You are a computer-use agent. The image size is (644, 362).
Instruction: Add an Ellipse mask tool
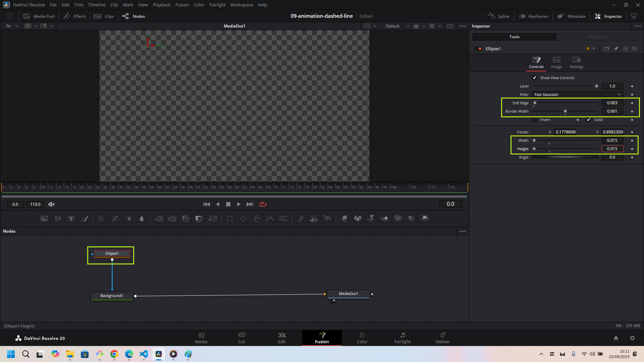pyautogui.click(x=243, y=219)
